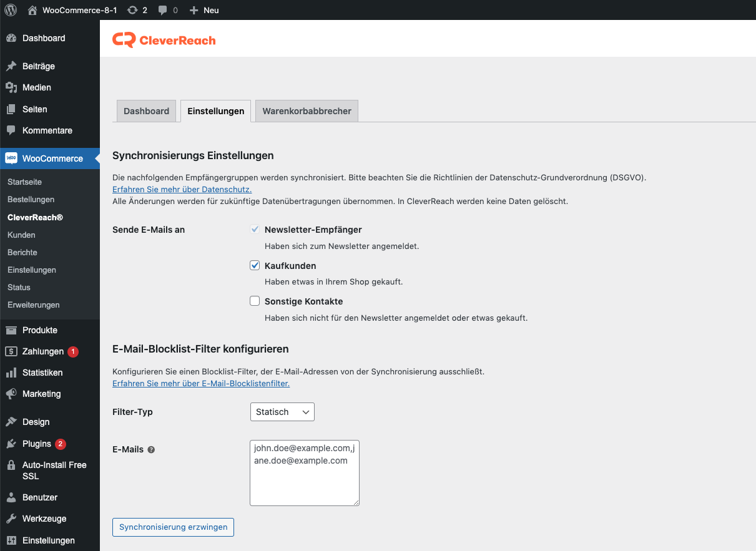The image size is (756, 551).
Task: Open the + Neu admin bar menu
Action: 204,10
